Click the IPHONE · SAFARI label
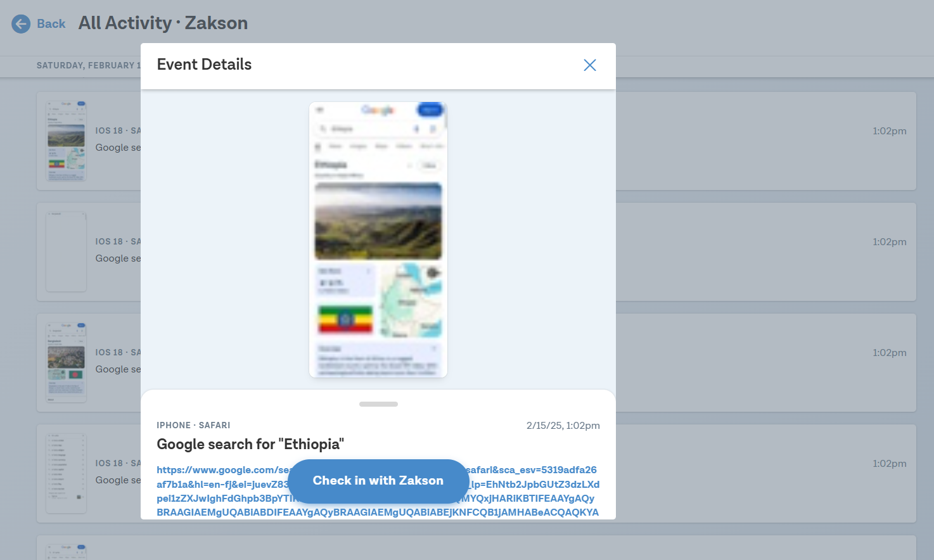 (x=193, y=426)
